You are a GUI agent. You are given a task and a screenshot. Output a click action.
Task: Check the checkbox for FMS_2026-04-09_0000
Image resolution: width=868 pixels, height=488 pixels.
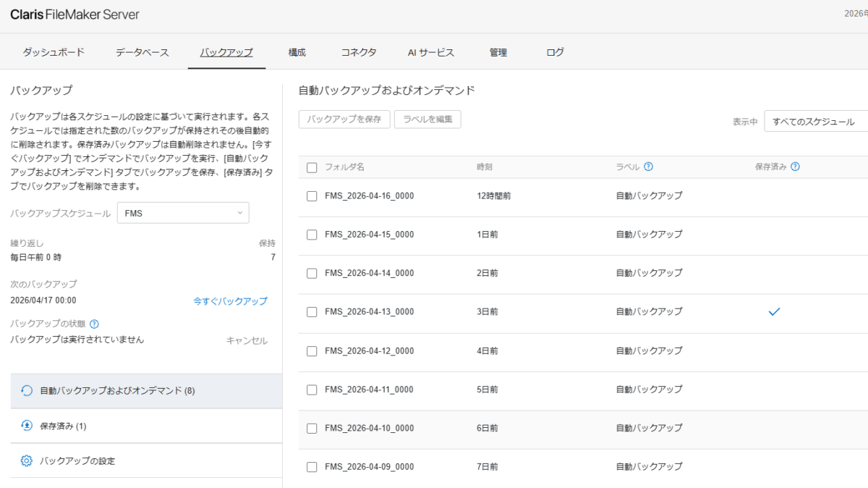312,466
